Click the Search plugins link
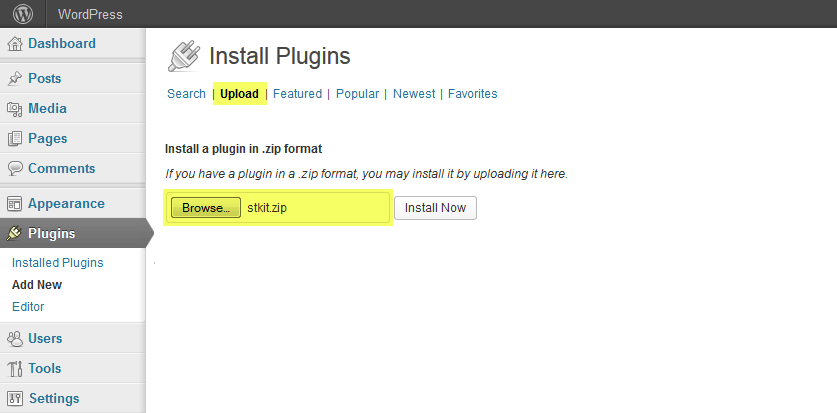837x413 pixels. pyautogui.click(x=186, y=94)
